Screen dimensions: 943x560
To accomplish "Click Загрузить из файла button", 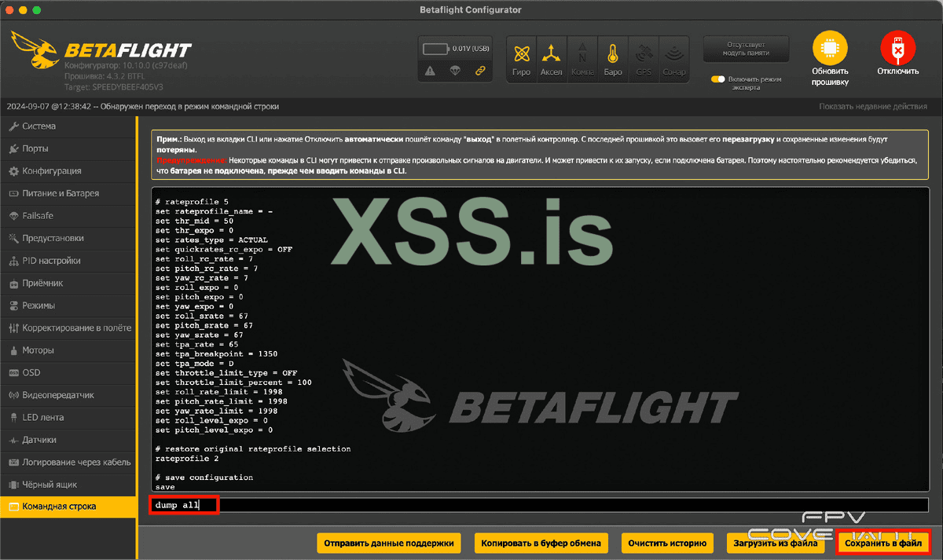I will (x=775, y=543).
